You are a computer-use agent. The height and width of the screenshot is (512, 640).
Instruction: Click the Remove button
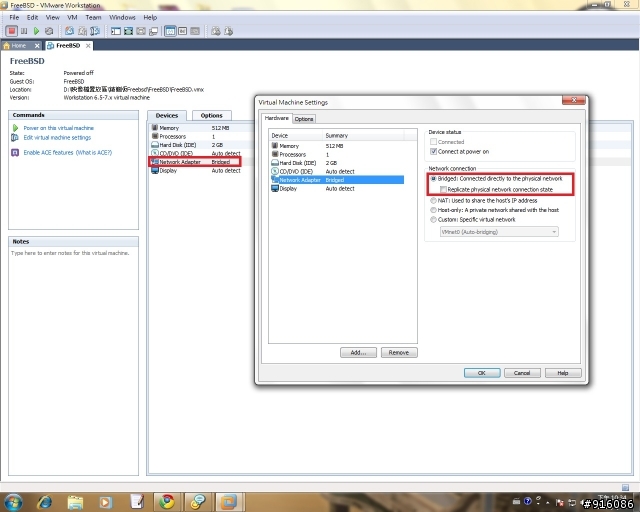pos(399,352)
